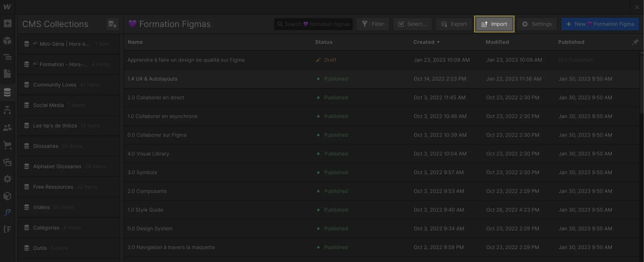Click Published status of 1.0 Style Guide
The image size is (644, 262).
(x=336, y=210)
